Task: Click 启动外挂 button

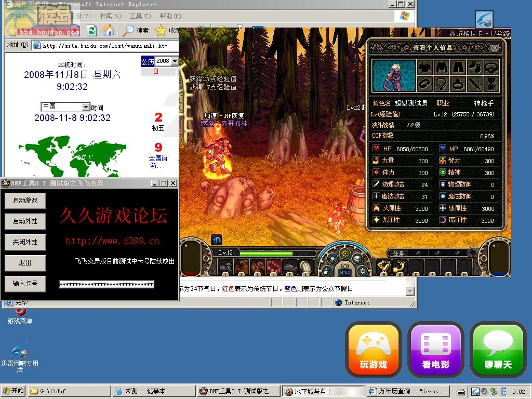Action: tap(25, 221)
